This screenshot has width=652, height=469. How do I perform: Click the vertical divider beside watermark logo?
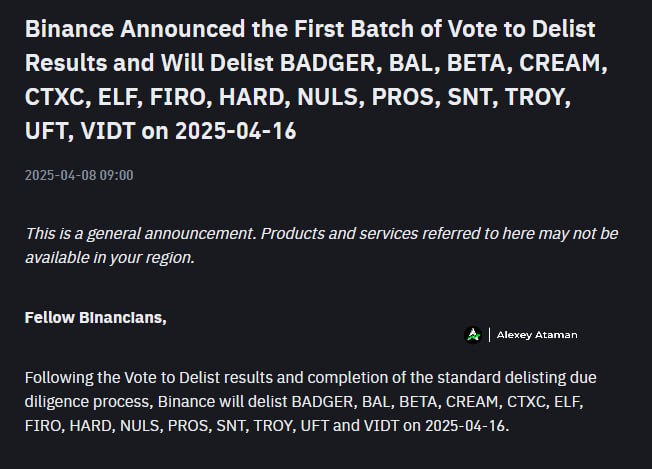(489, 335)
